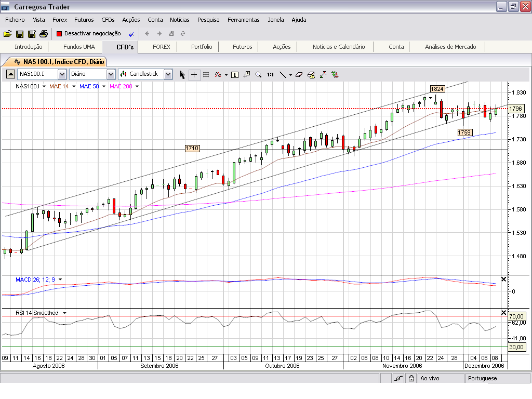Click the collapse up-arrow button beside NAS100.I

point(10,74)
